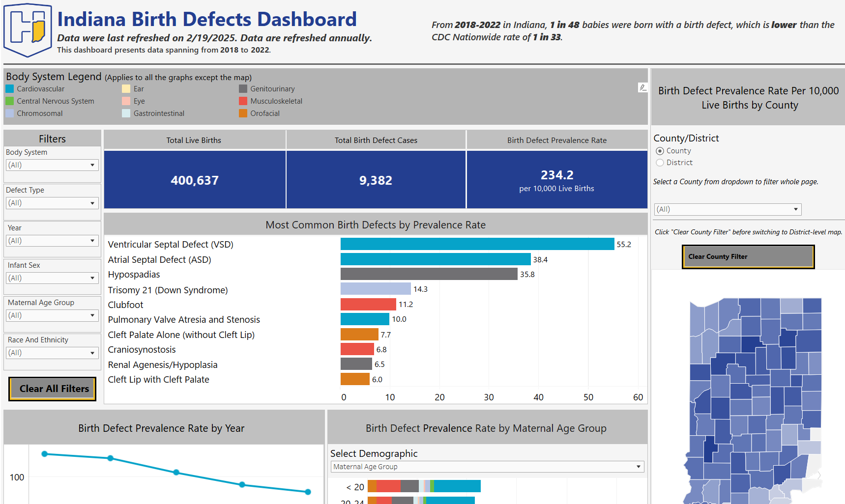The height and width of the screenshot is (504, 845).
Task: Click the legend highlight pencil icon
Action: click(642, 87)
